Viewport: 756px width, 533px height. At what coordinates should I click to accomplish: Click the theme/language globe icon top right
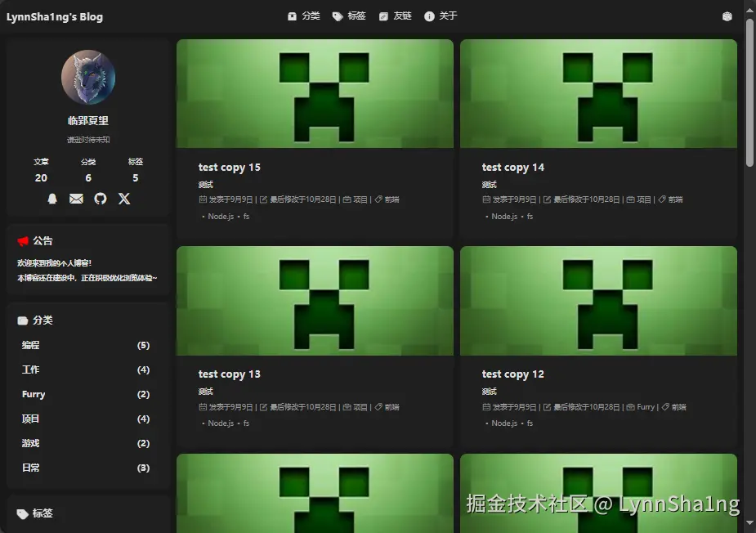click(727, 15)
